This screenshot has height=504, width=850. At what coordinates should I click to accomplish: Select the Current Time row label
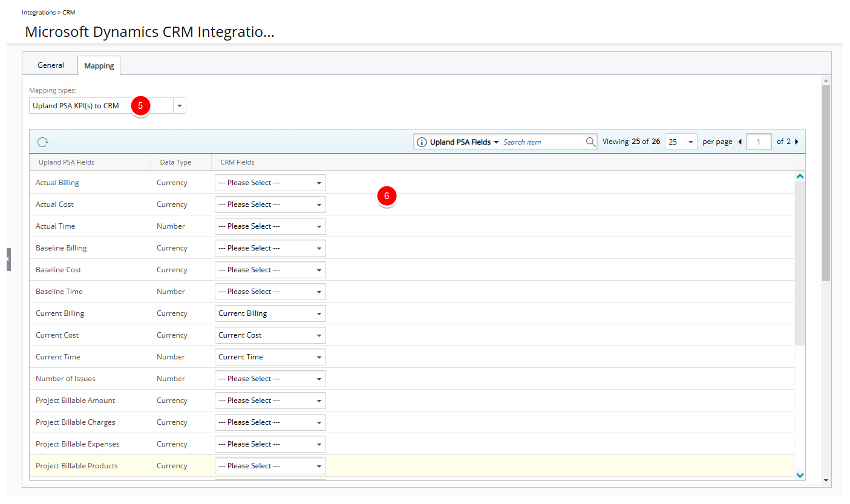(x=58, y=357)
